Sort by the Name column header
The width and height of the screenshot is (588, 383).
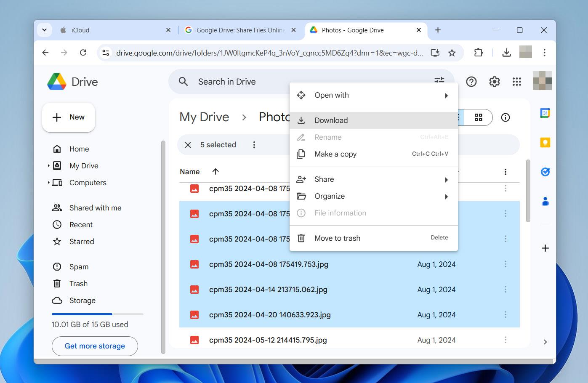click(x=189, y=172)
